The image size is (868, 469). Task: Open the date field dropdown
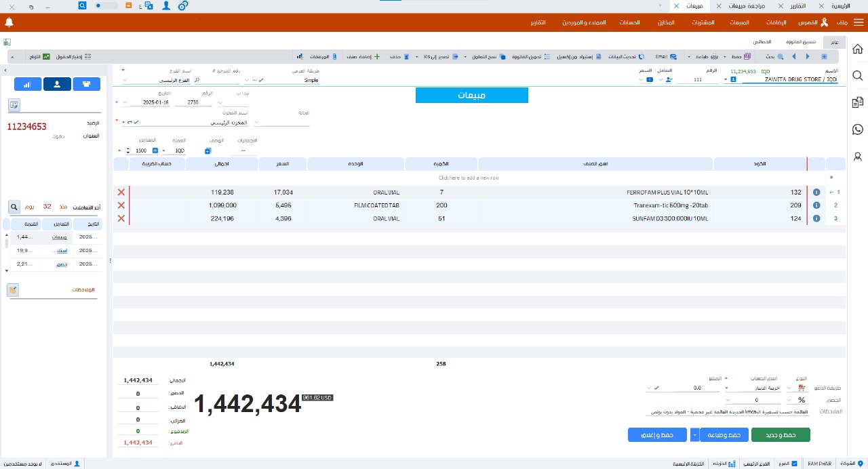point(125,103)
